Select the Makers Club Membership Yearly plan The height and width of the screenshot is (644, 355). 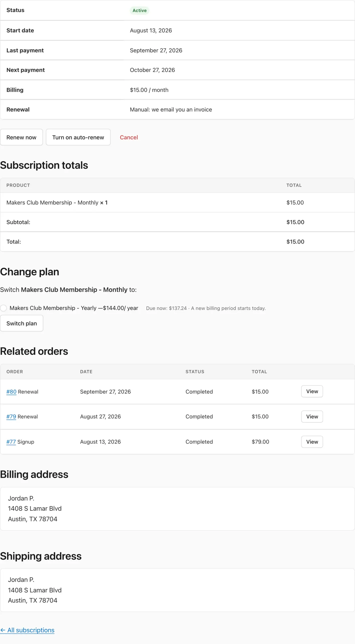pos(4,308)
